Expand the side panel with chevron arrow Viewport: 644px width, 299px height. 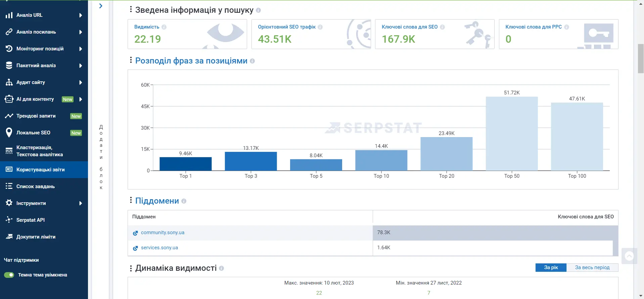pos(101,6)
